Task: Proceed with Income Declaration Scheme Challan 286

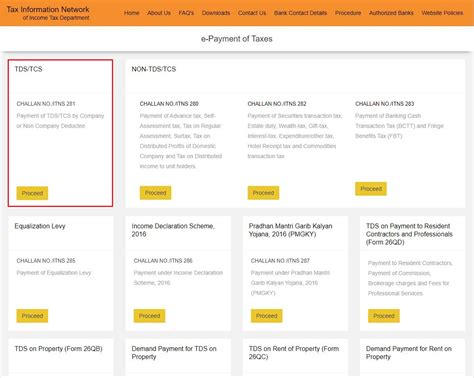Action: (x=149, y=316)
